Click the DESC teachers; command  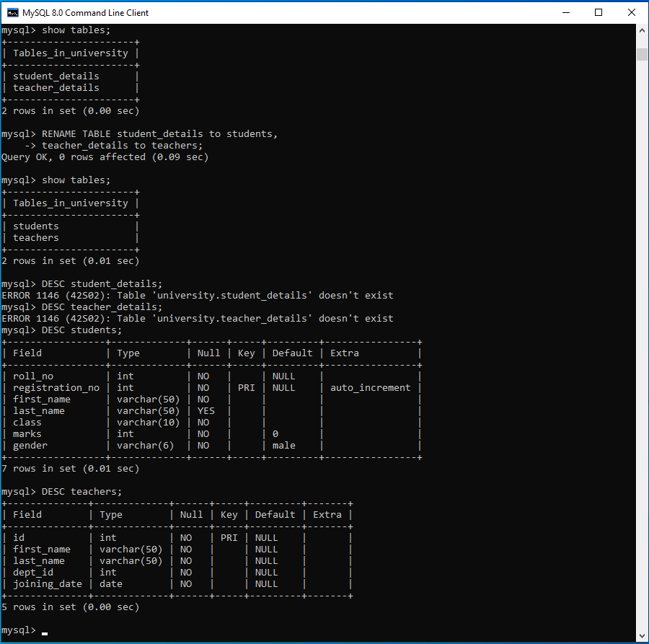click(x=82, y=491)
